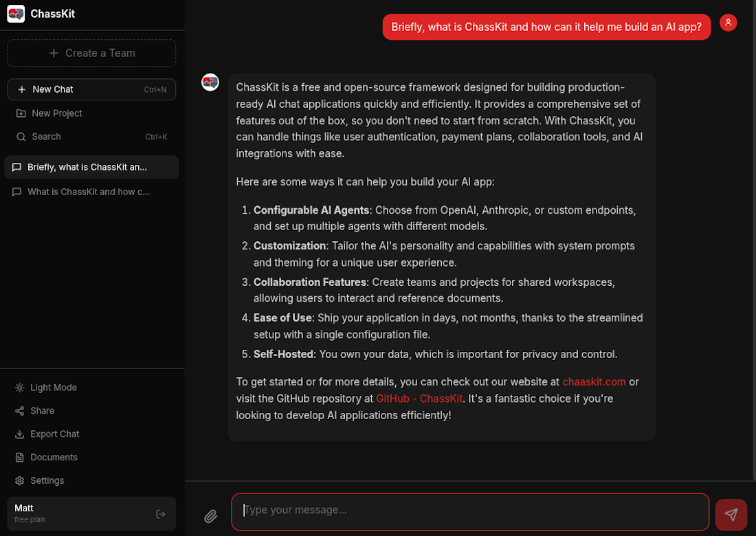Image resolution: width=756 pixels, height=536 pixels.
Task: Send message via the paper plane icon
Action: (x=731, y=514)
